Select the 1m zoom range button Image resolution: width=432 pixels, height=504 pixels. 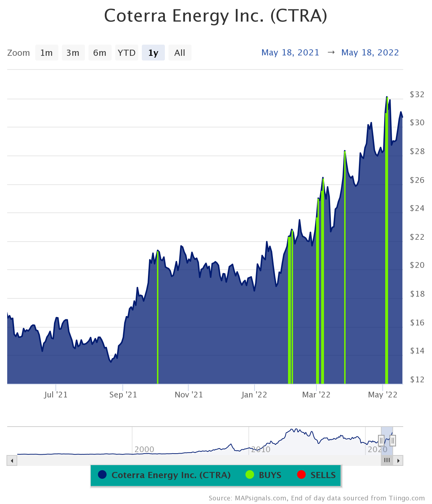coord(46,53)
